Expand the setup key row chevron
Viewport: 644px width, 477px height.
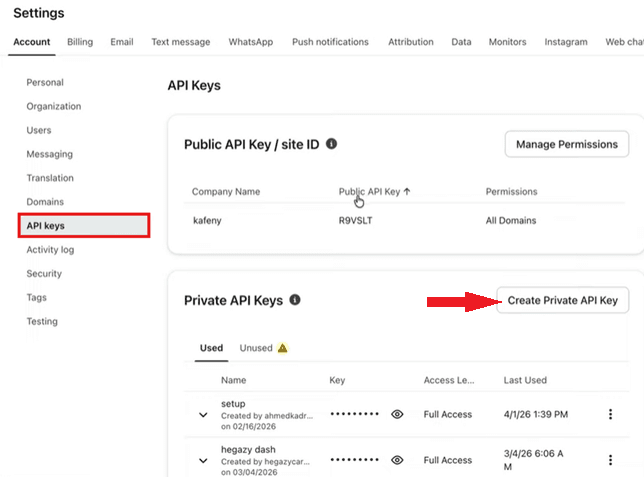point(203,414)
